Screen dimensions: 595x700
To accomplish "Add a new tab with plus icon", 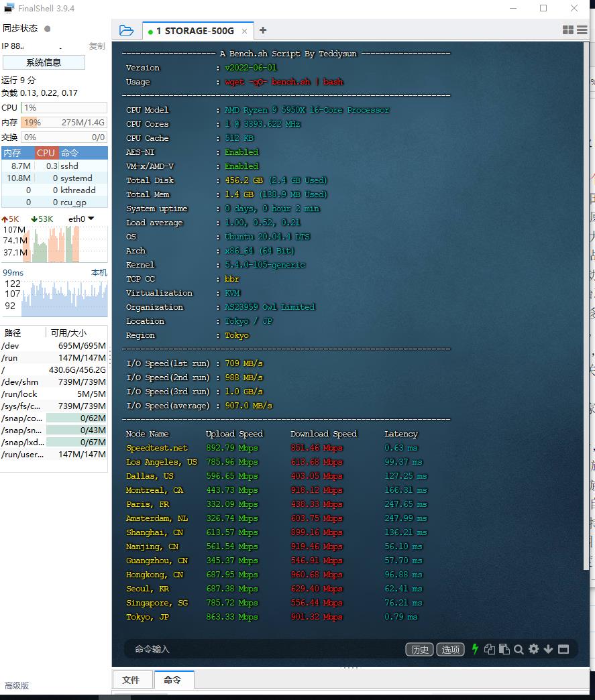I will coord(263,30).
